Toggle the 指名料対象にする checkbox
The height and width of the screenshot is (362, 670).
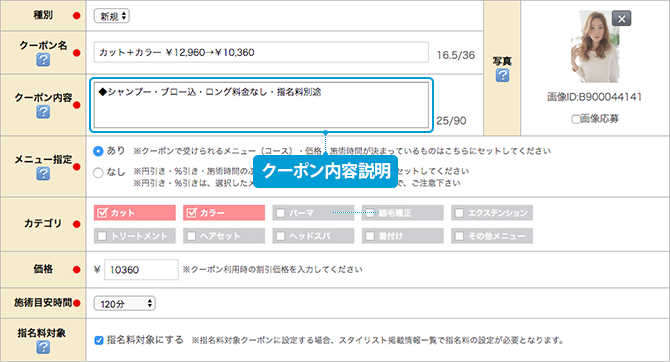tap(99, 341)
